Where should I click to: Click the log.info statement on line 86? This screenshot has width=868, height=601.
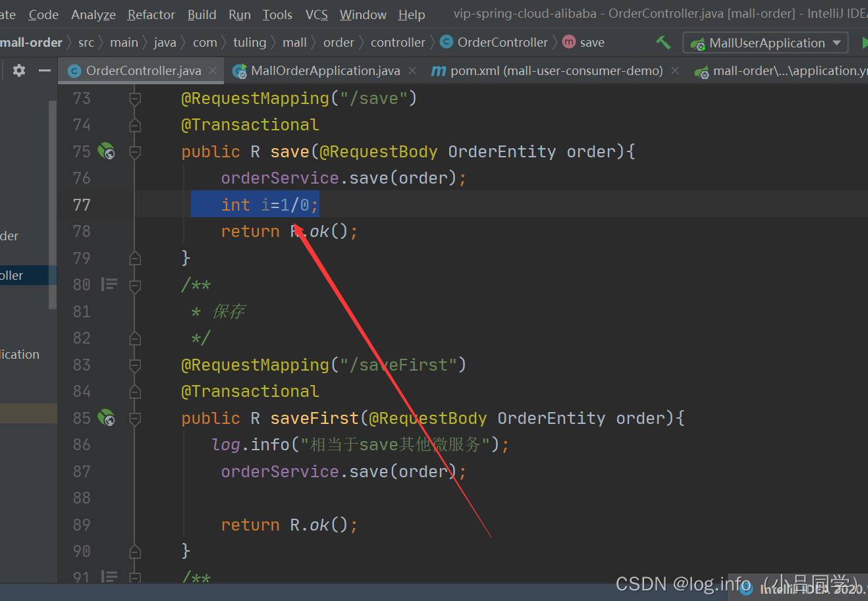360,445
